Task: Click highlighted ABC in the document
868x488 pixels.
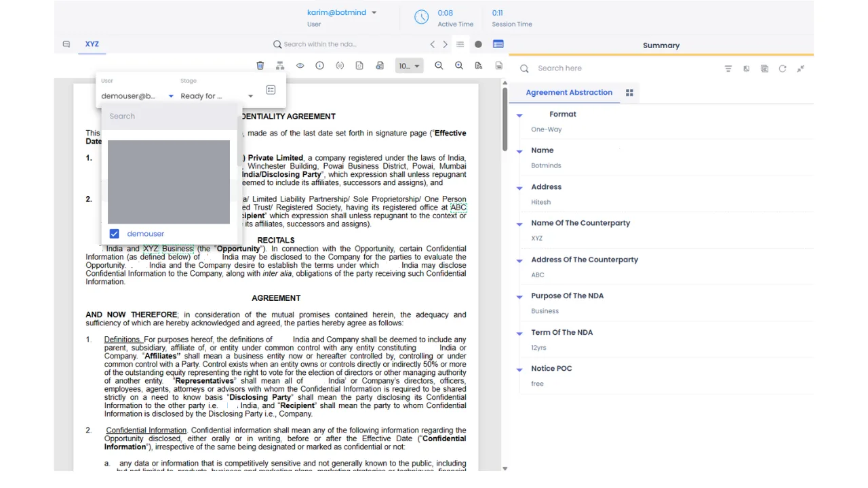Action: [x=458, y=207]
